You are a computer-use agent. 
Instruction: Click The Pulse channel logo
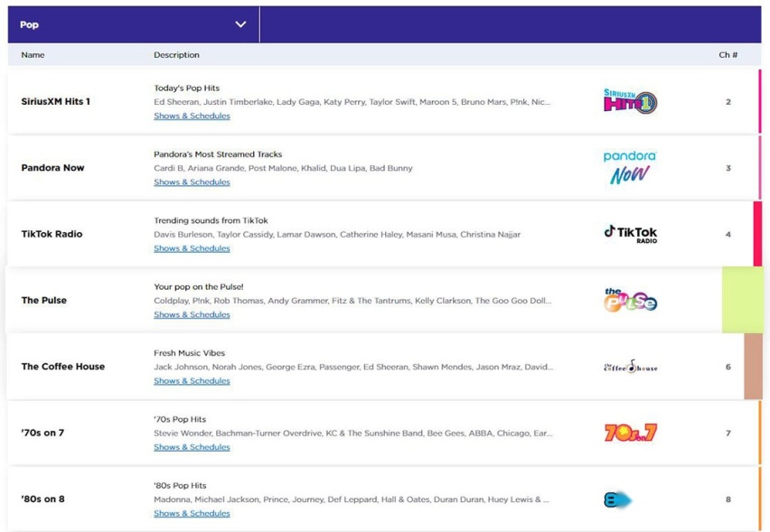click(631, 300)
